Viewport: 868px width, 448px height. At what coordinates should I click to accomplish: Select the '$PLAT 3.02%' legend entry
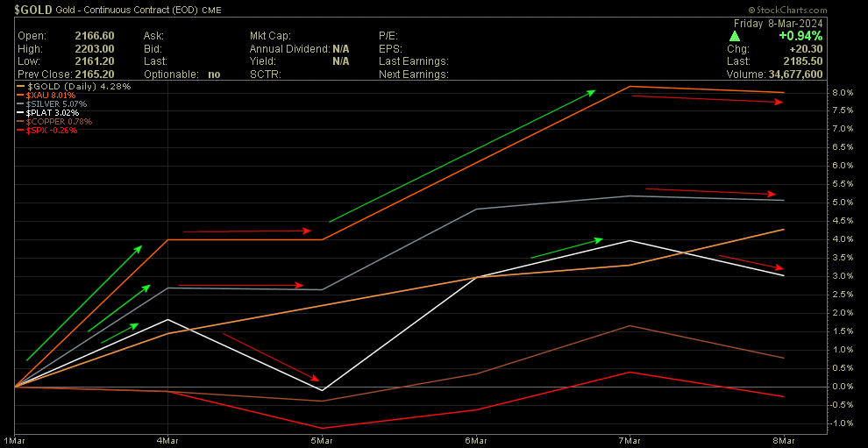(x=53, y=113)
